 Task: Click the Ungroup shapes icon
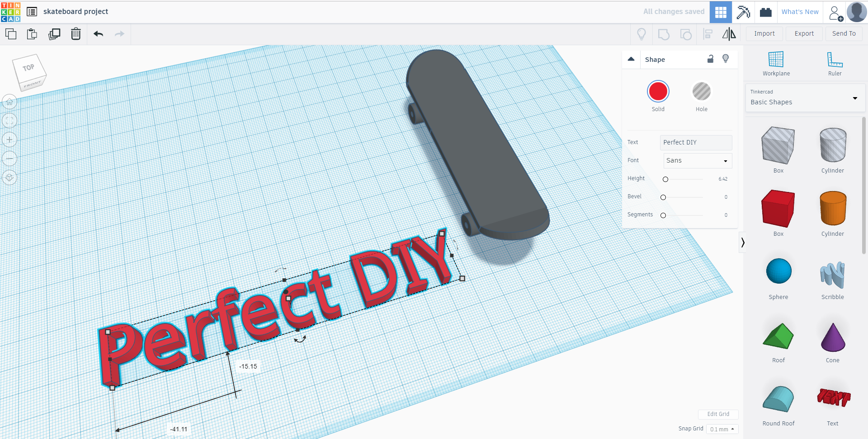(x=686, y=34)
